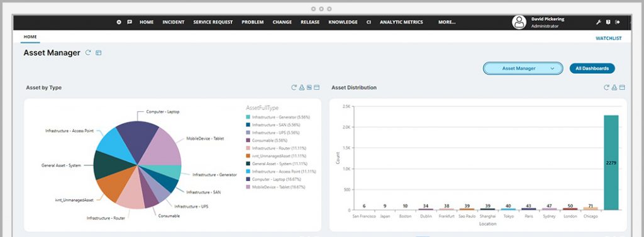Open the PROBLEM menu

coord(253,22)
